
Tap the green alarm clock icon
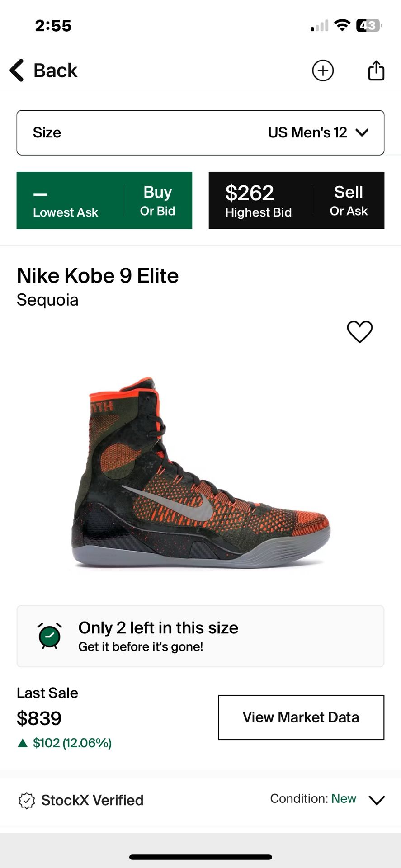click(x=50, y=636)
